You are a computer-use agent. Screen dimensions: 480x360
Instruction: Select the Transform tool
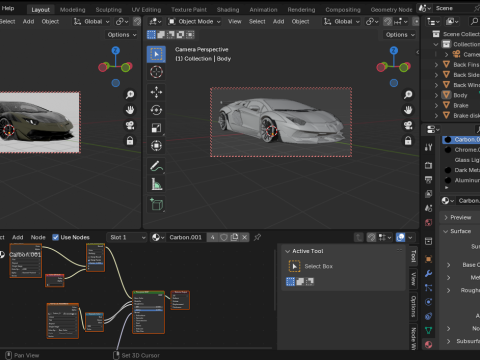156,146
